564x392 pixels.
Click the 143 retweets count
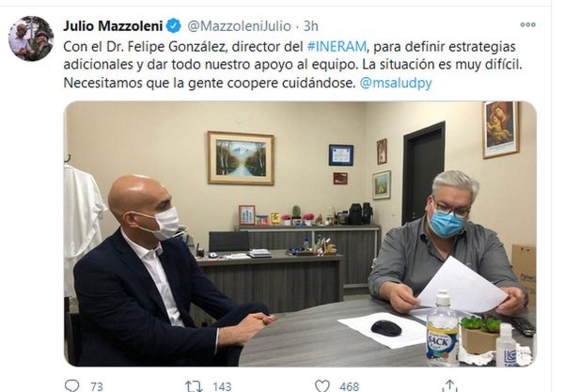pyautogui.click(x=222, y=386)
